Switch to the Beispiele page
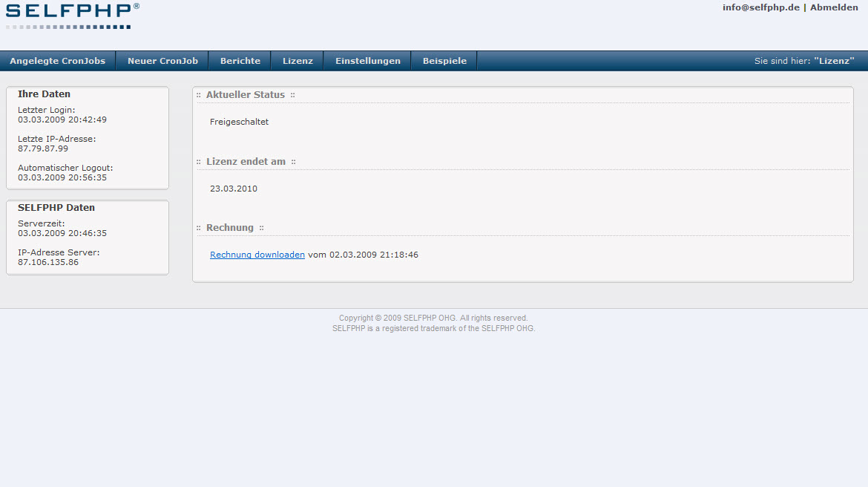868x487 pixels. click(444, 61)
